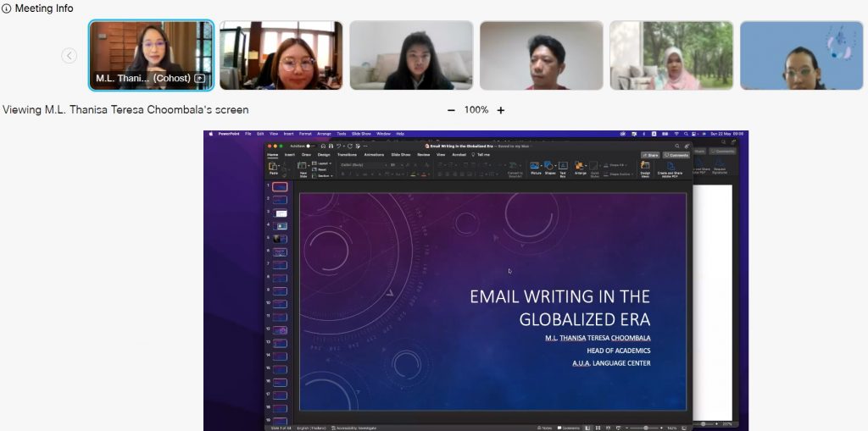Click Create and Share Adobe PDF icon
The image size is (868, 431).
point(672,168)
